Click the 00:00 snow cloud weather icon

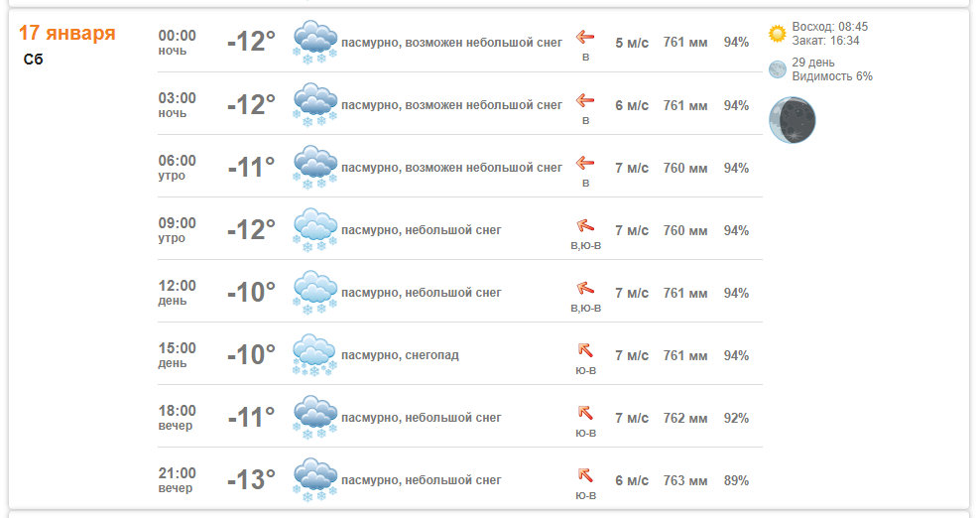[x=315, y=42]
